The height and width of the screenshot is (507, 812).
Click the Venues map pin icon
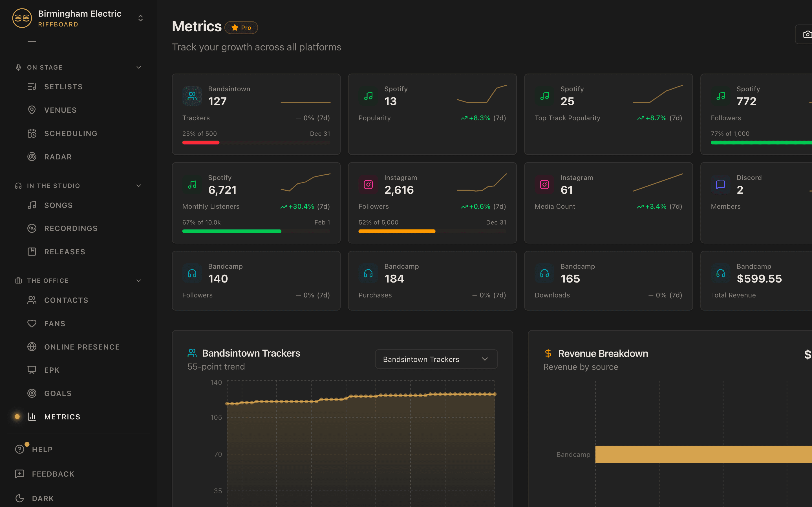32,110
